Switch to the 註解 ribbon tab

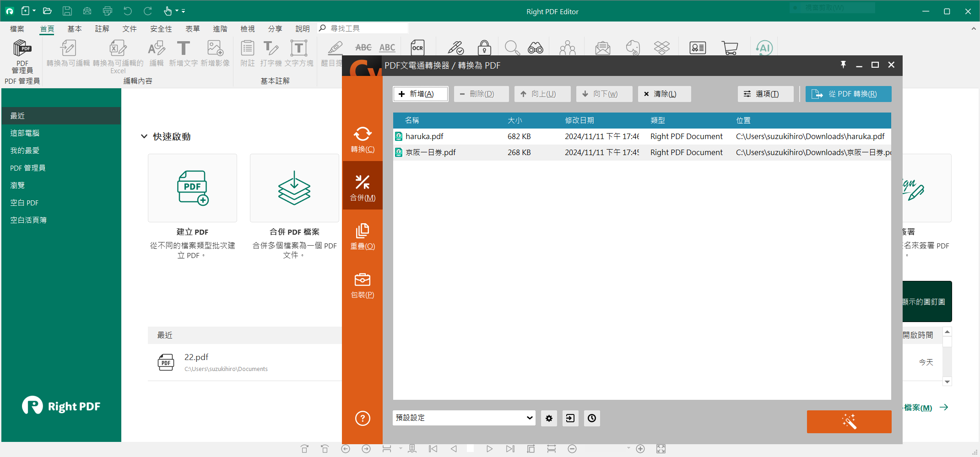pos(102,29)
